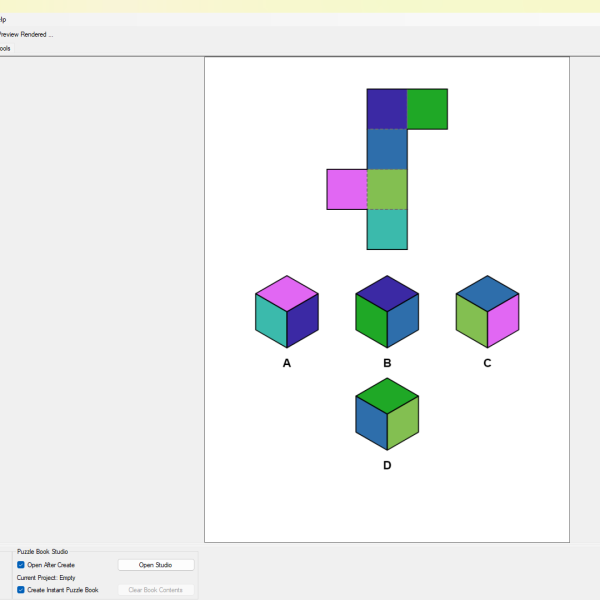Click the bright green left face of cube B
The image size is (600, 600).
click(371, 321)
